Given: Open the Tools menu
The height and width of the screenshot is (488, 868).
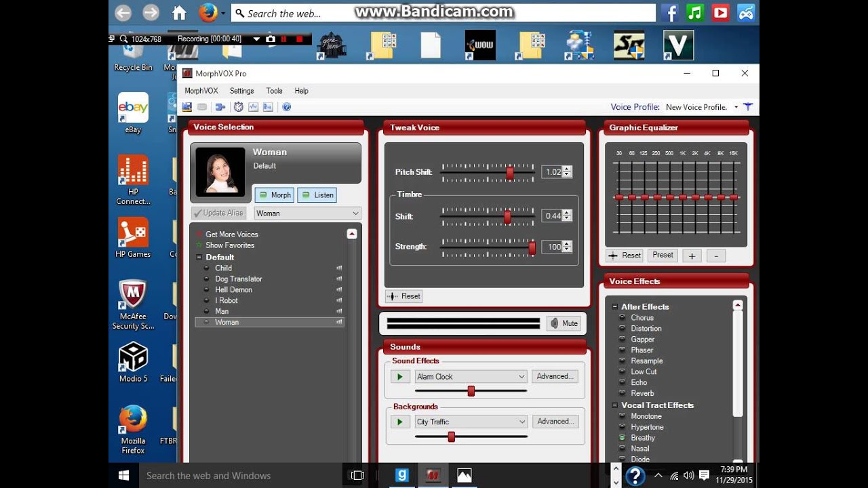Looking at the screenshot, I should [x=274, y=91].
